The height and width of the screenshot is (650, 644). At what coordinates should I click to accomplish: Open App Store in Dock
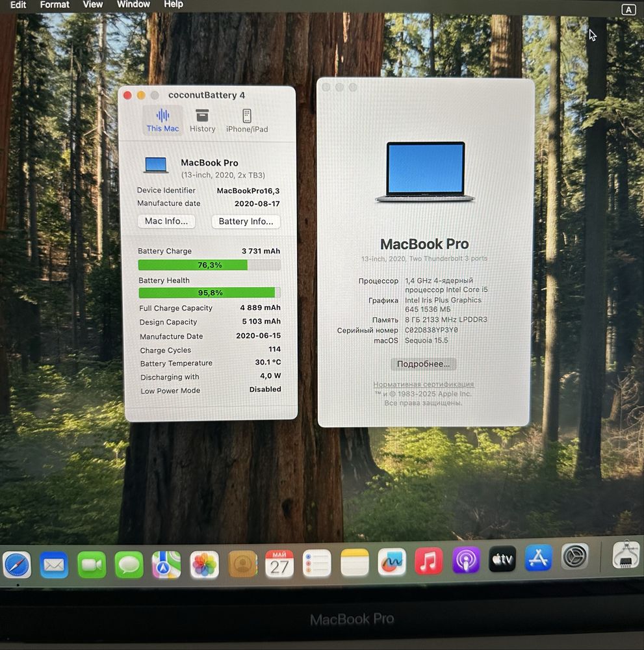click(538, 558)
